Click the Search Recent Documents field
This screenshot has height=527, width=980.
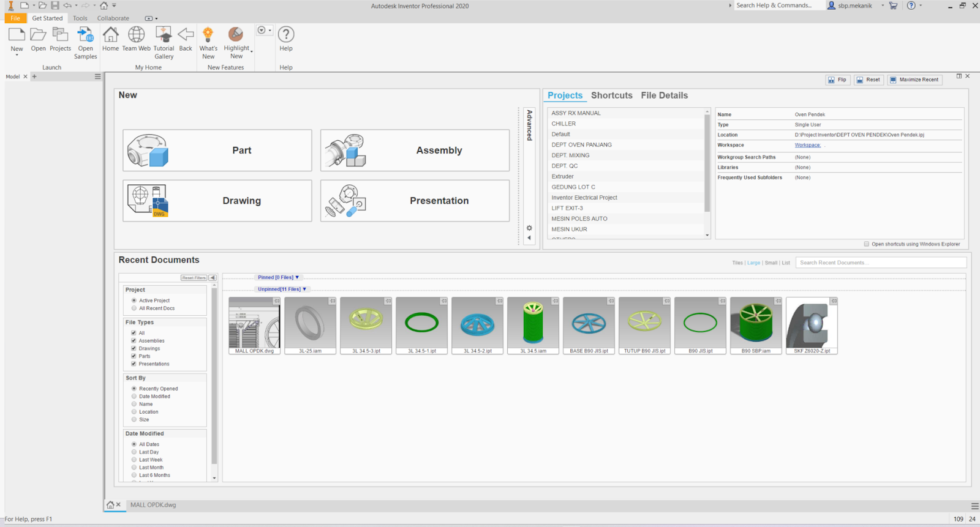point(881,263)
